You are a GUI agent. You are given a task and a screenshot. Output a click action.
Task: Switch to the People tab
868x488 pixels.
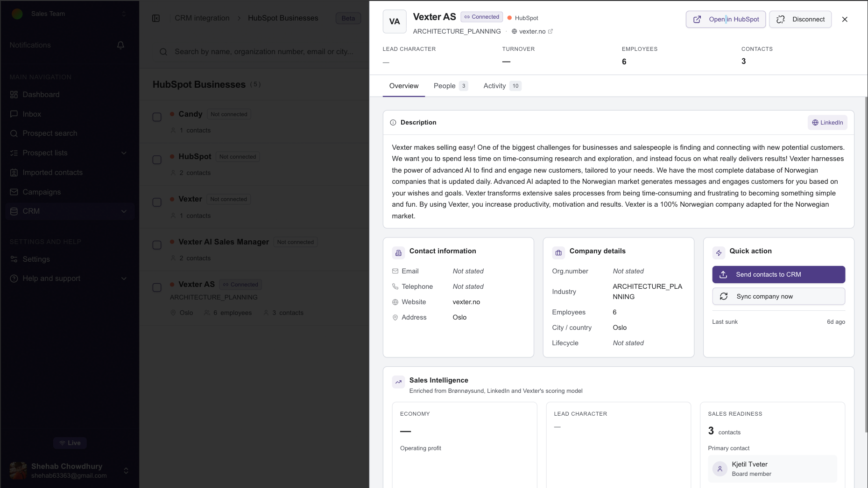(451, 86)
